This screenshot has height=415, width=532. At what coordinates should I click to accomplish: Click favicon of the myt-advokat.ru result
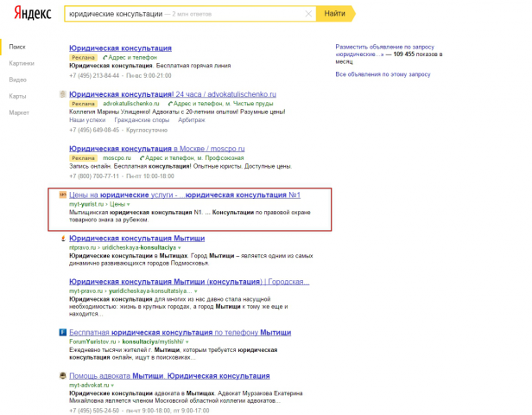click(x=63, y=375)
